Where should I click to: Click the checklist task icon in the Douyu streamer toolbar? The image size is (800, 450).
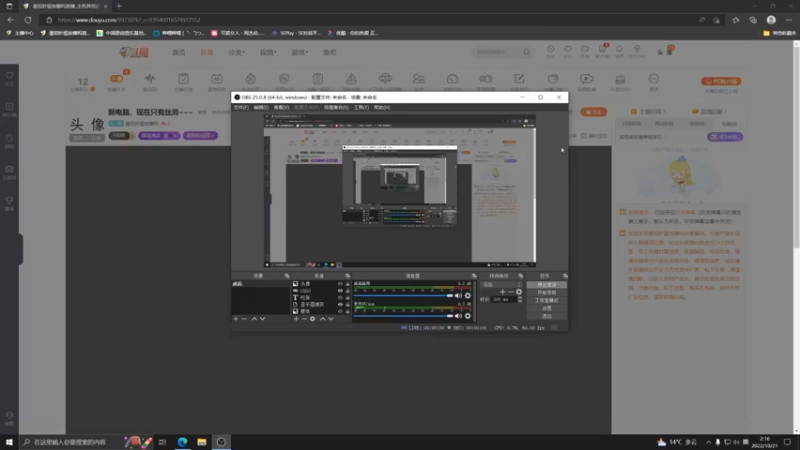183,79
